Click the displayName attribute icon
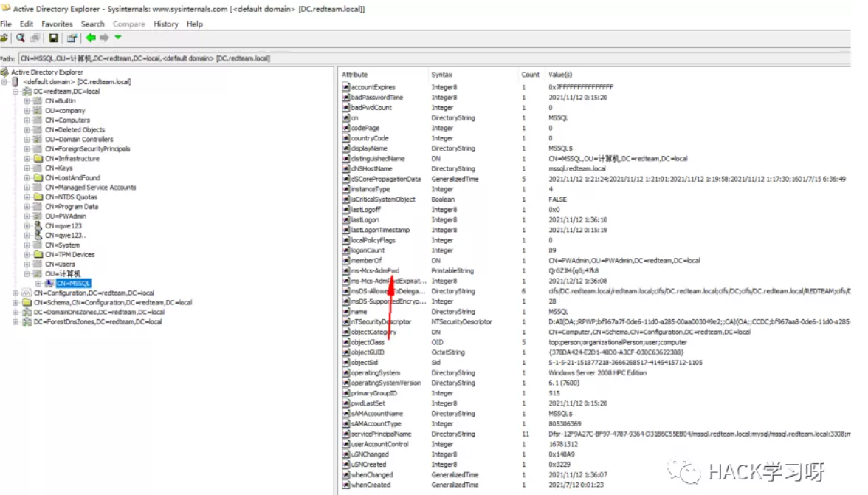868x495 pixels. tap(346, 148)
